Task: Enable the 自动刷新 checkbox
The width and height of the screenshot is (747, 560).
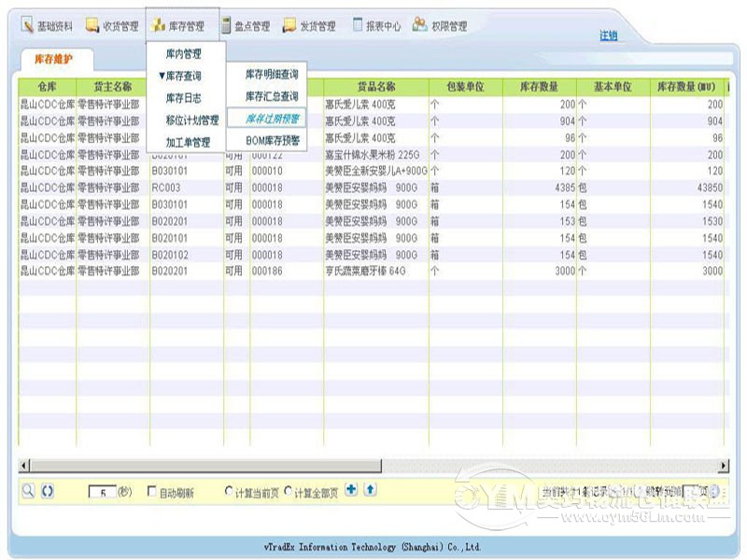Action: pyautogui.click(x=152, y=491)
